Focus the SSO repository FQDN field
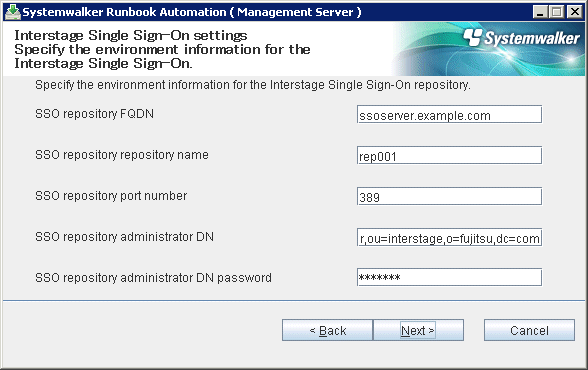 (449, 114)
